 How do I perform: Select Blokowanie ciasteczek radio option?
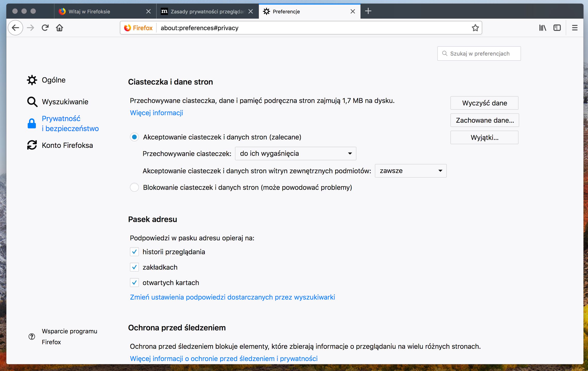(x=134, y=187)
